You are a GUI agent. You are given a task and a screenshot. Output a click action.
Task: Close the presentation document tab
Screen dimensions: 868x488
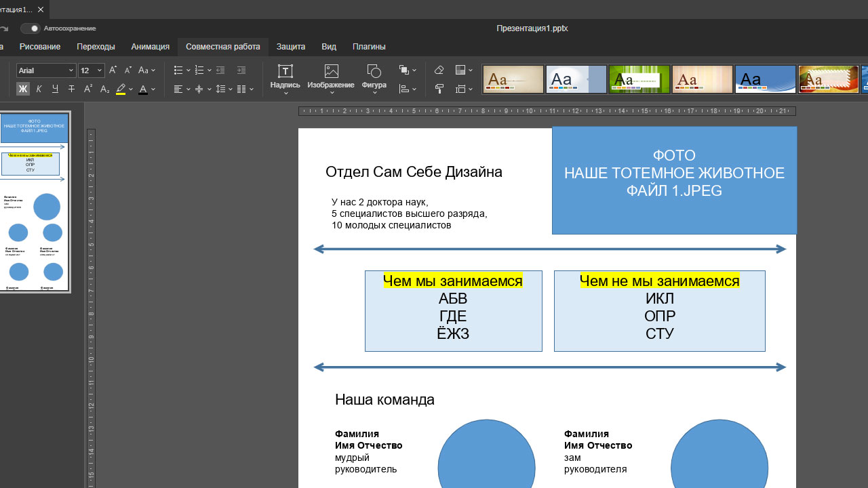click(41, 9)
